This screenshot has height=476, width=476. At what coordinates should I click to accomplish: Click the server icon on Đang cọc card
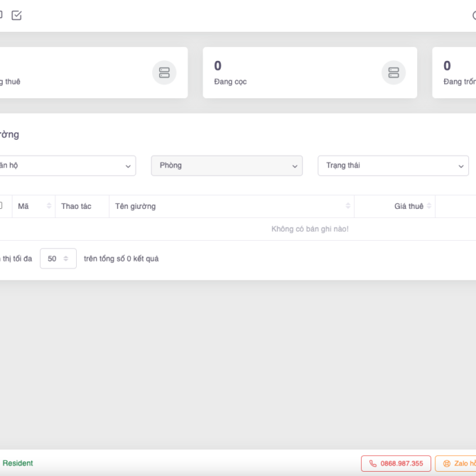pos(394,72)
